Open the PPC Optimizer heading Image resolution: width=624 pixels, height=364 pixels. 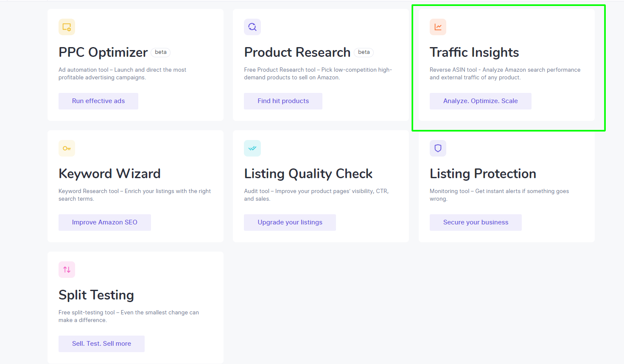[103, 52]
